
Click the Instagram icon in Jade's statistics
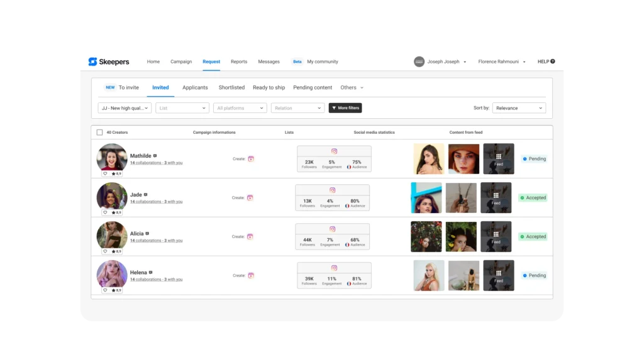(x=333, y=190)
